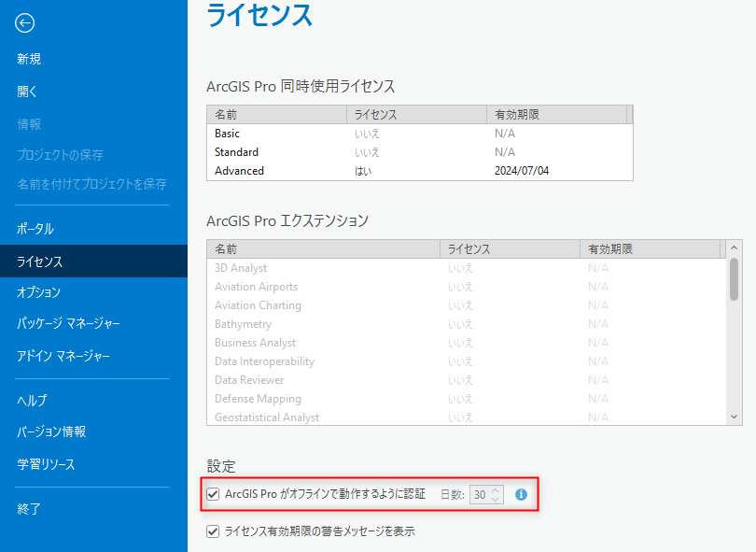Image resolution: width=756 pixels, height=552 pixels.
Task: Click the 有効期限 header in the extensions table
Action: click(x=650, y=249)
